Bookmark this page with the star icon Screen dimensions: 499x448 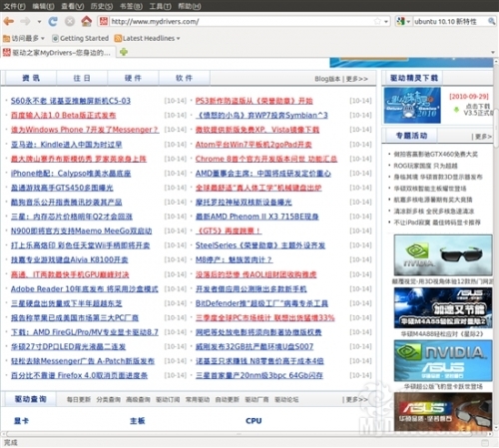click(x=377, y=22)
